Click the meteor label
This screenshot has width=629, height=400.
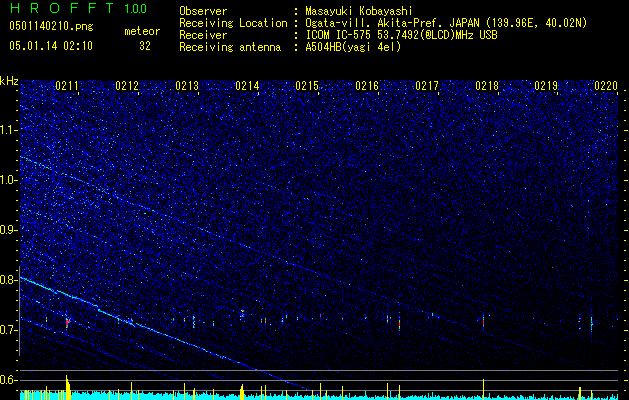click(142, 31)
